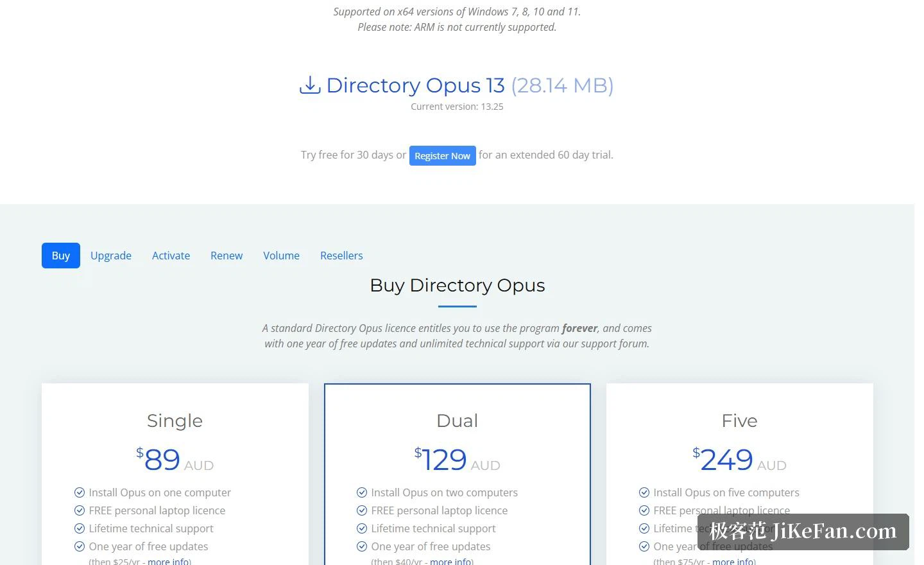Open the Volume tab
Screen dimensions: 924x565
tap(281, 256)
